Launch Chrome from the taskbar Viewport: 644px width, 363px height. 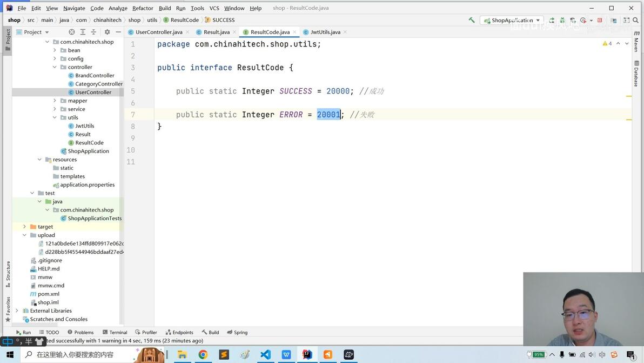click(203, 354)
